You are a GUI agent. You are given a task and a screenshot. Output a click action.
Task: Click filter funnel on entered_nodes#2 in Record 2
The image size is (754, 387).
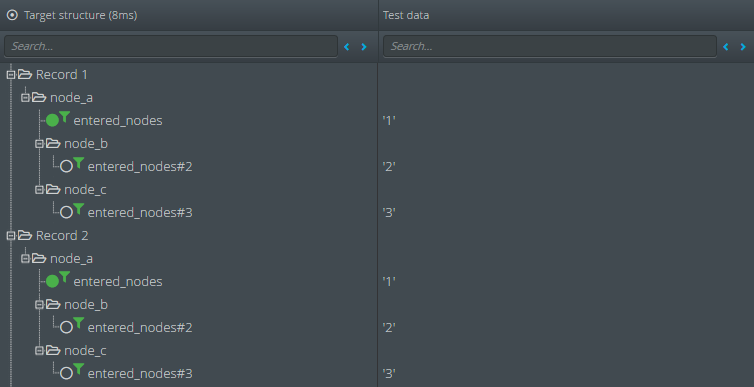pos(78,323)
